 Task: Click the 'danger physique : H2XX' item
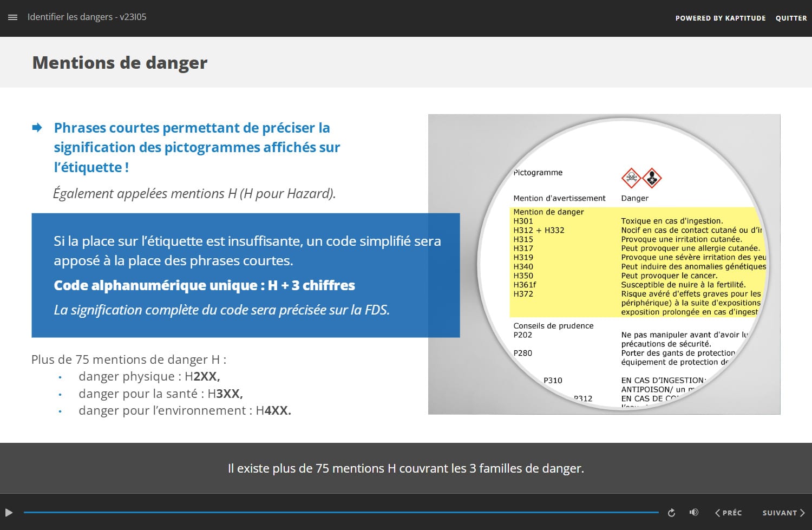coord(149,376)
